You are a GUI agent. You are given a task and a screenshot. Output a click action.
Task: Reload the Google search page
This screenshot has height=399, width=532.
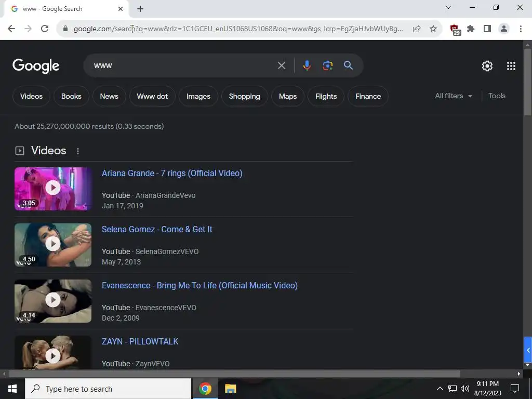pos(45,29)
